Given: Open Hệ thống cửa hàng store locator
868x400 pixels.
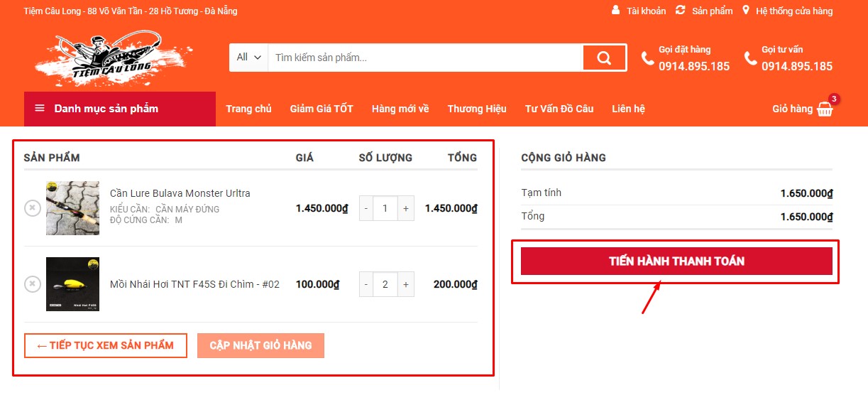Looking at the screenshot, I should [788, 11].
